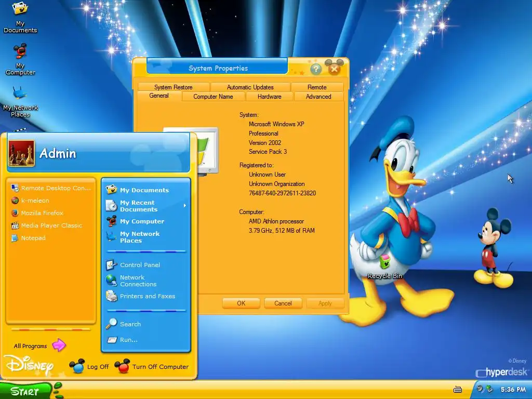Switch to Hardware tab
Viewport: 532px width, 399px height.
pyautogui.click(x=270, y=97)
